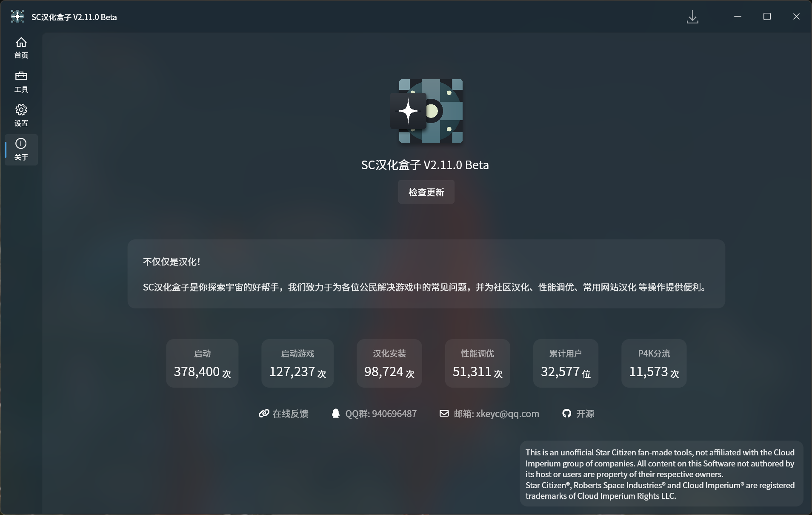Close the SC汉化盒子 window

(796, 17)
